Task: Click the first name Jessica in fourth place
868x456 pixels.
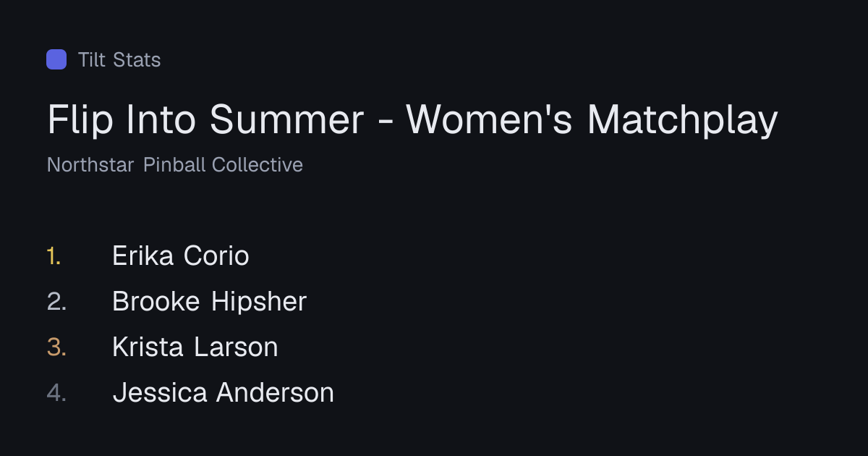Action: coord(160,393)
